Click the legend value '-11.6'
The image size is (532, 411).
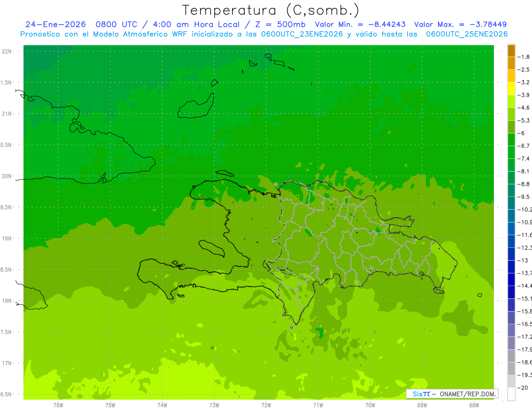pyautogui.click(x=525, y=235)
